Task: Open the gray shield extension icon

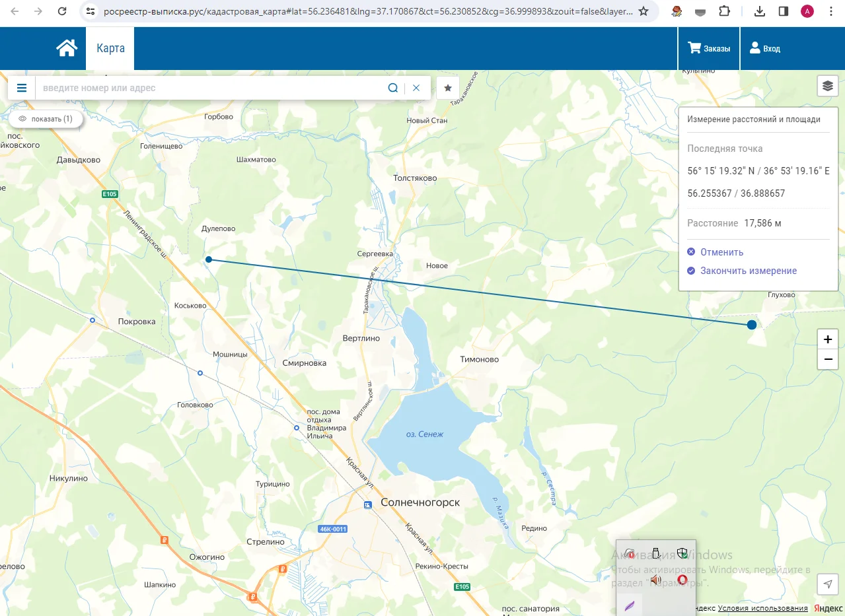Action: 701,11
